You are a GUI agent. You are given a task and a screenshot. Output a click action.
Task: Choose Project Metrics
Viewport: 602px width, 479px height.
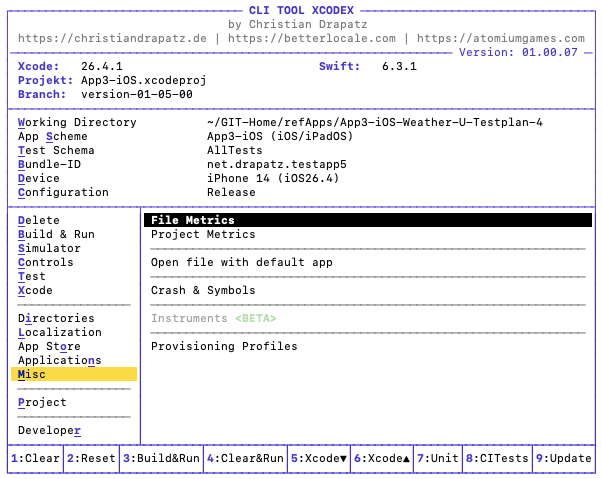pyautogui.click(x=203, y=234)
